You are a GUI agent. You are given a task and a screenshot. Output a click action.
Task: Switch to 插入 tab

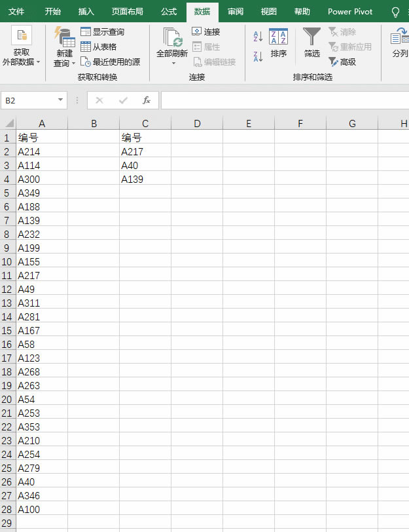(86, 12)
